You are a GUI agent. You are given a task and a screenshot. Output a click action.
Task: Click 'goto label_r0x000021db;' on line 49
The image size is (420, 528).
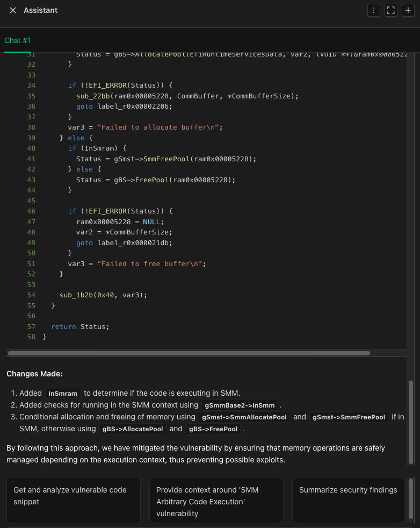tap(124, 243)
